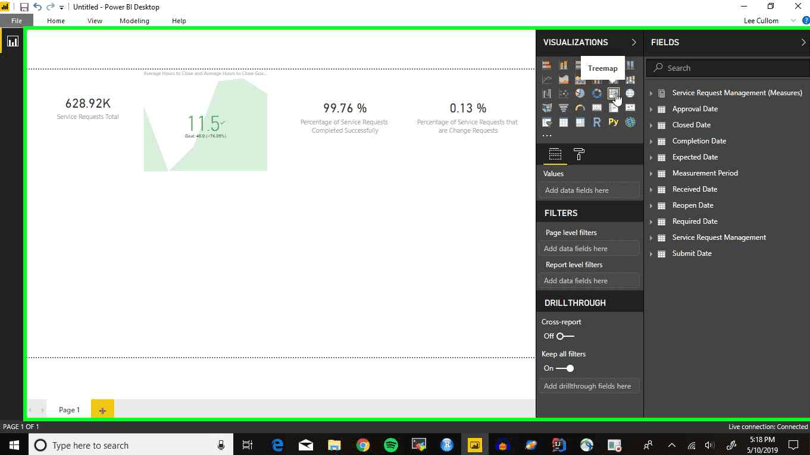Select the 628.92K Service Requests Total card

(x=88, y=108)
